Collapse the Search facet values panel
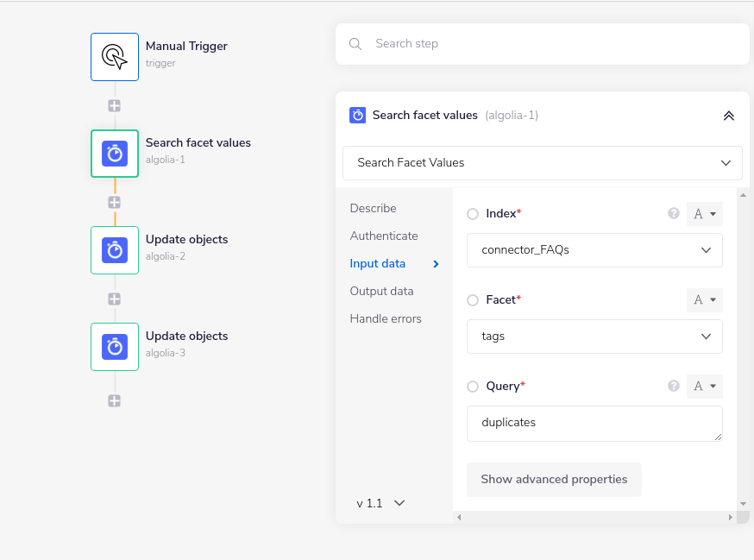This screenshot has width=754, height=560. (x=728, y=116)
